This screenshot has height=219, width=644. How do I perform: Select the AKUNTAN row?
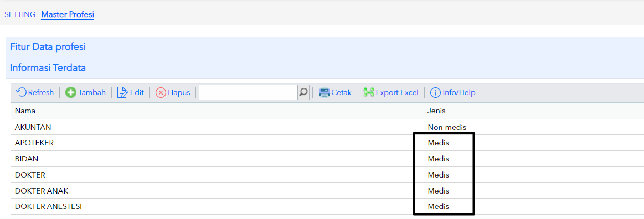(x=327, y=127)
